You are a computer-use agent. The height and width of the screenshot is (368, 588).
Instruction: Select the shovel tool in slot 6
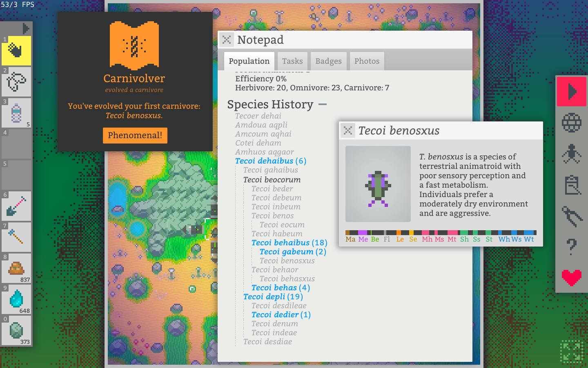click(16, 206)
